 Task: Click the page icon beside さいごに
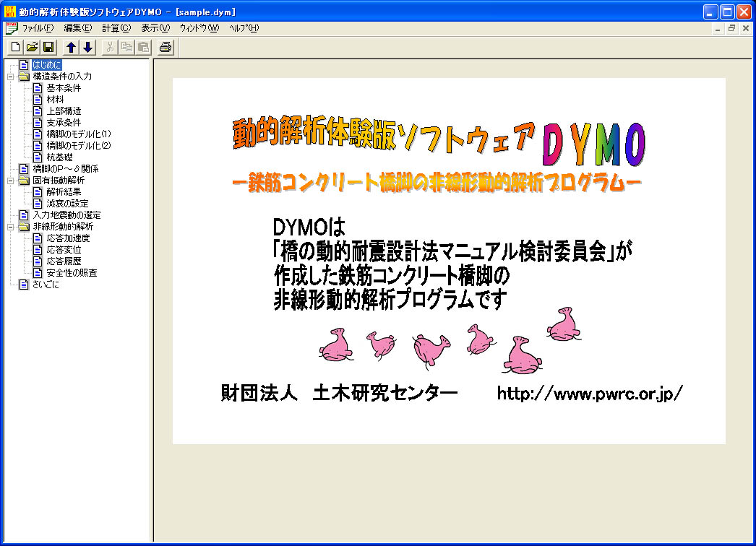pos(24,285)
